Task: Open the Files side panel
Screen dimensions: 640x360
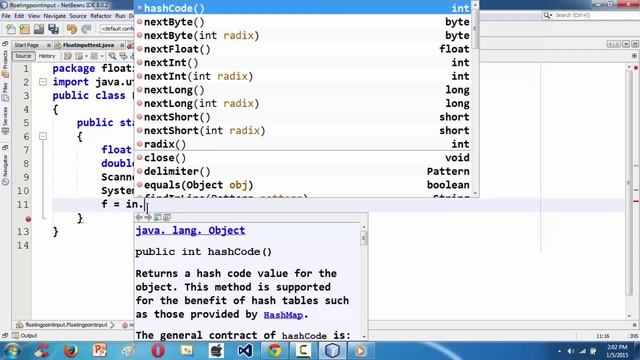Action: [5, 92]
